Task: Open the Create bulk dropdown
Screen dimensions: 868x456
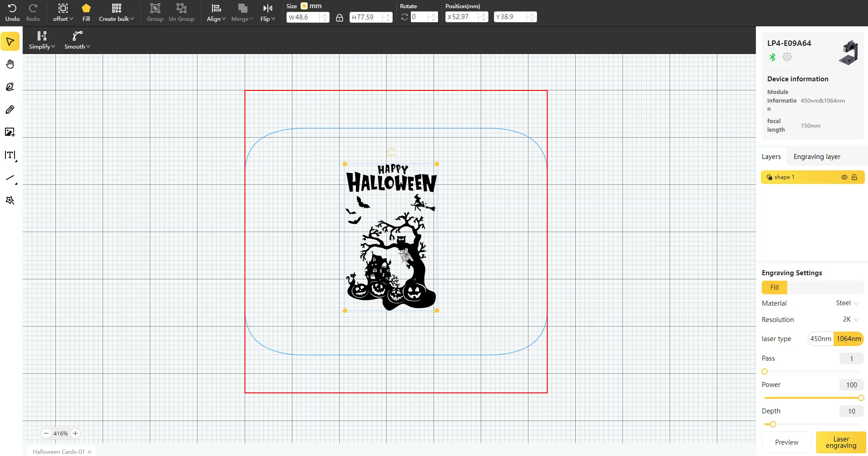Action: point(117,13)
